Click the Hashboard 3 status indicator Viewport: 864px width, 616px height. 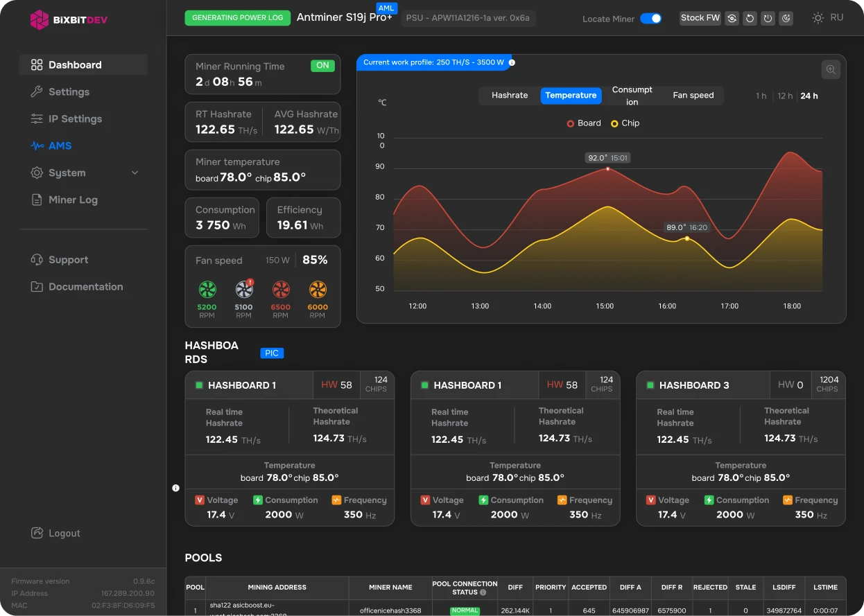coord(650,385)
